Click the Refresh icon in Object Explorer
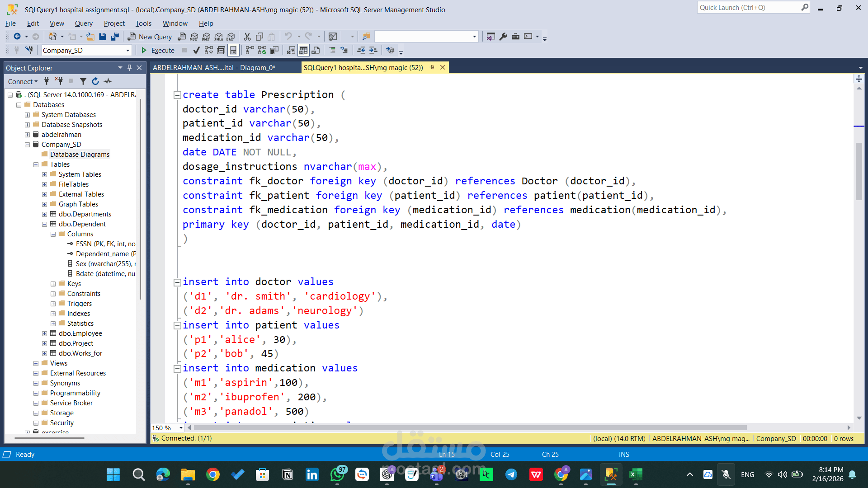 point(95,81)
